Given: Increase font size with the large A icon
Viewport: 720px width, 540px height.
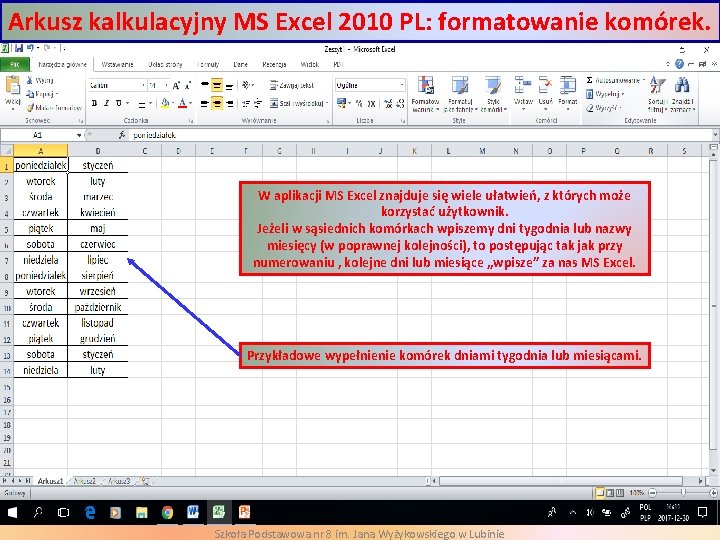Looking at the screenshot, I should click(x=176, y=85).
